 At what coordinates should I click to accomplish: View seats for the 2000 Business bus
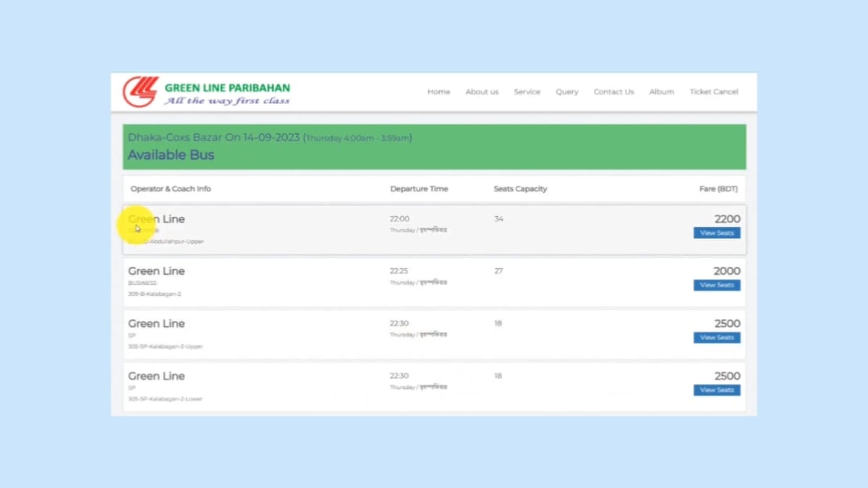click(x=716, y=285)
